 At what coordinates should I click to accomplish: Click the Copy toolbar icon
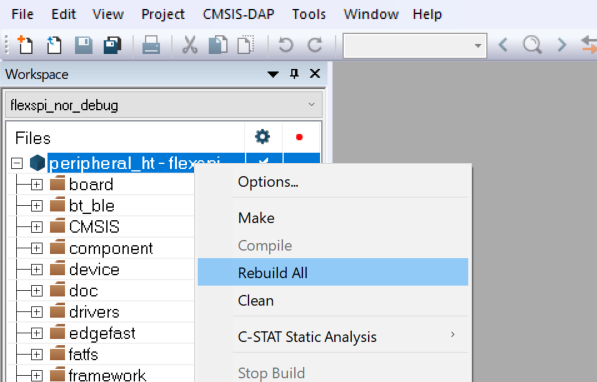(218, 45)
